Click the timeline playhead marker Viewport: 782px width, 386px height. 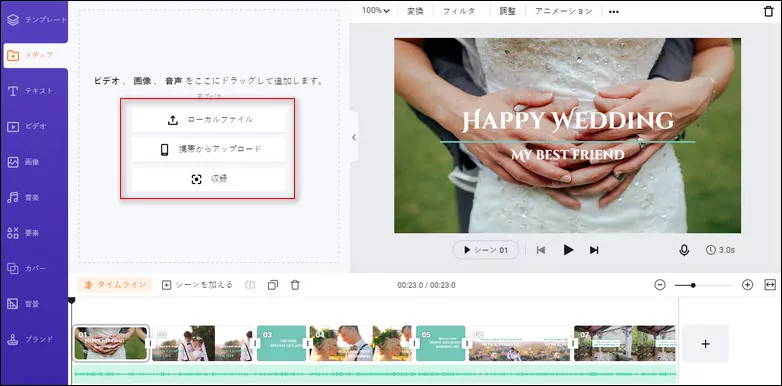click(72, 300)
